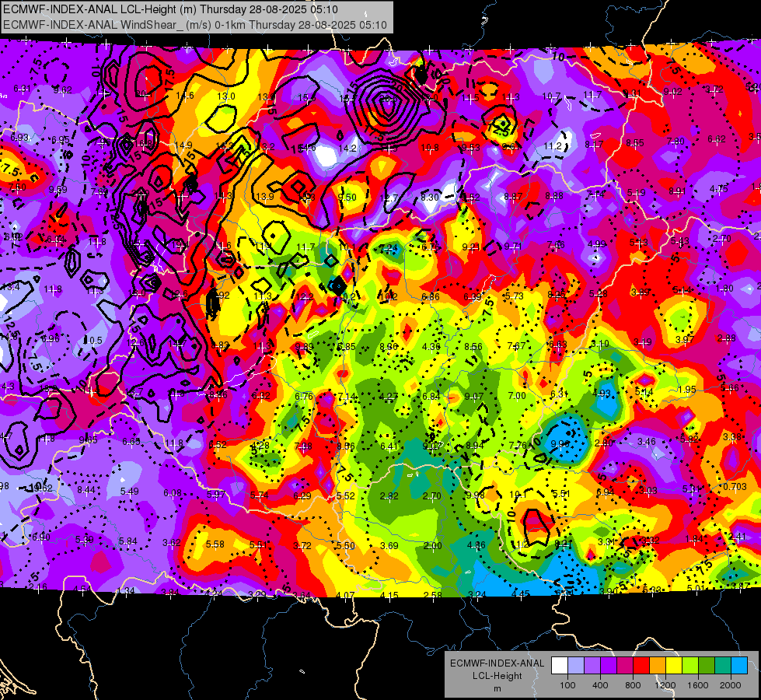Click the map value 6.84

431,397
